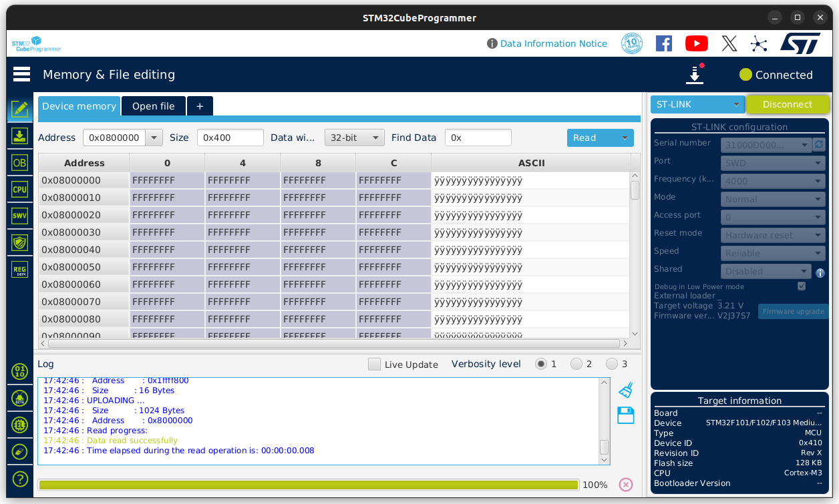The image size is (839, 504).
Task: Toggle the Live Update checkbox
Action: pyautogui.click(x=374, y=364)
